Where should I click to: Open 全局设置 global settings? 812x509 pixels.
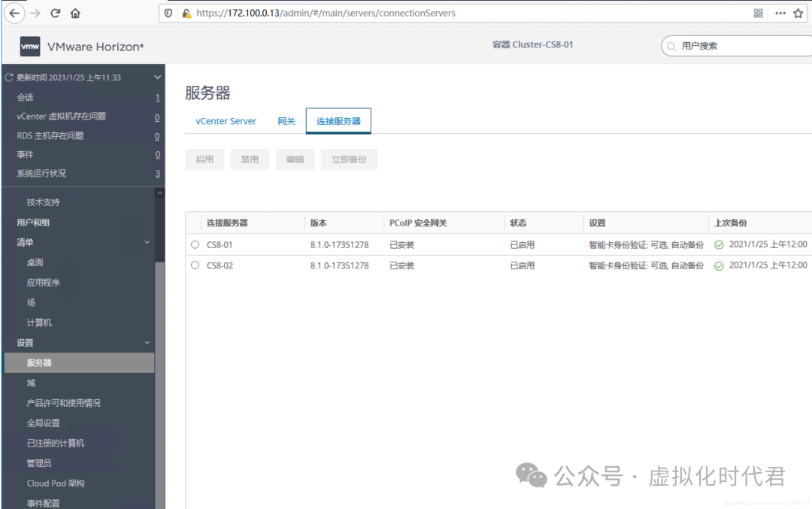pos(44,423)
